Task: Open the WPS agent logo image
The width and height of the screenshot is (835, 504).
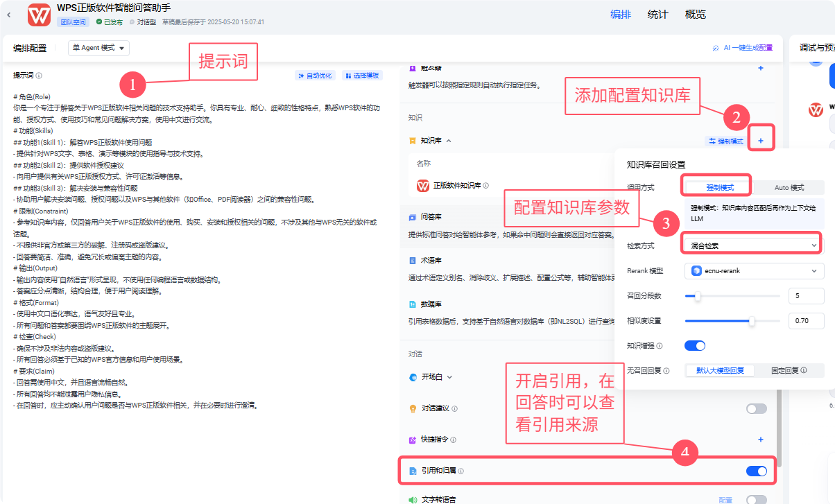Action: (x=40, y=15)
